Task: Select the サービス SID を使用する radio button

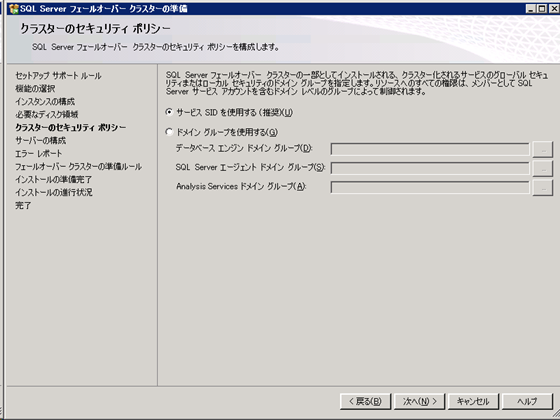Action: 169,112
